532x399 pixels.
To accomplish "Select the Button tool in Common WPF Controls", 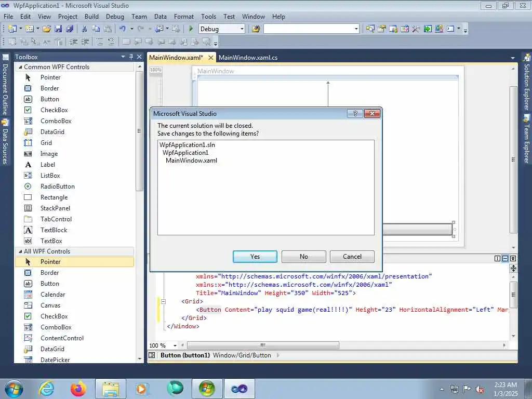I will click(75, 99).
